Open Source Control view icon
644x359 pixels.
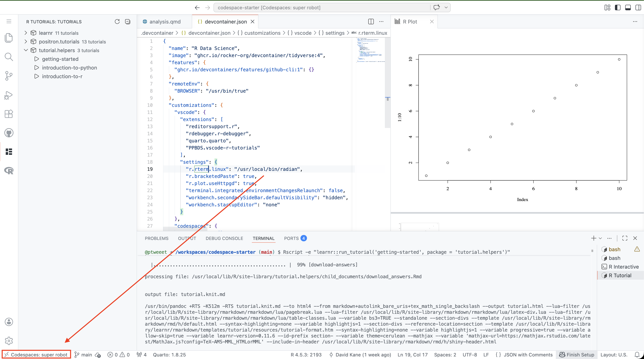(x=9, y=76)
